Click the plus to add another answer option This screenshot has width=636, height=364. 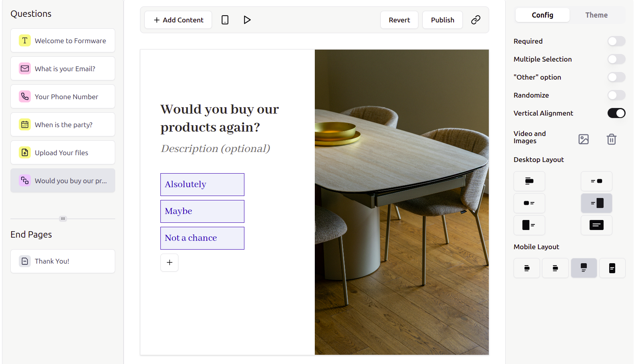(x=169, y=262)
